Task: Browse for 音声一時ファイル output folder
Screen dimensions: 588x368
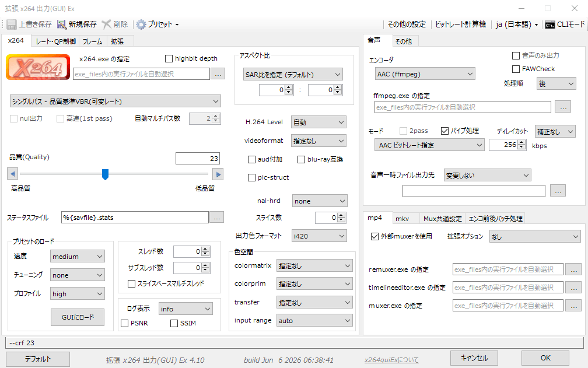Action: (558, 191)
